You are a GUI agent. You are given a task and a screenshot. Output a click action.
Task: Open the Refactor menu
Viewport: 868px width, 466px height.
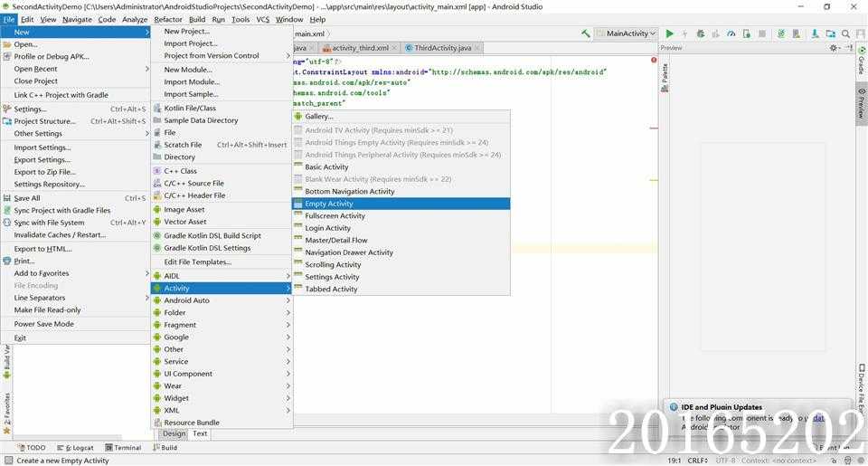(168, 19)
